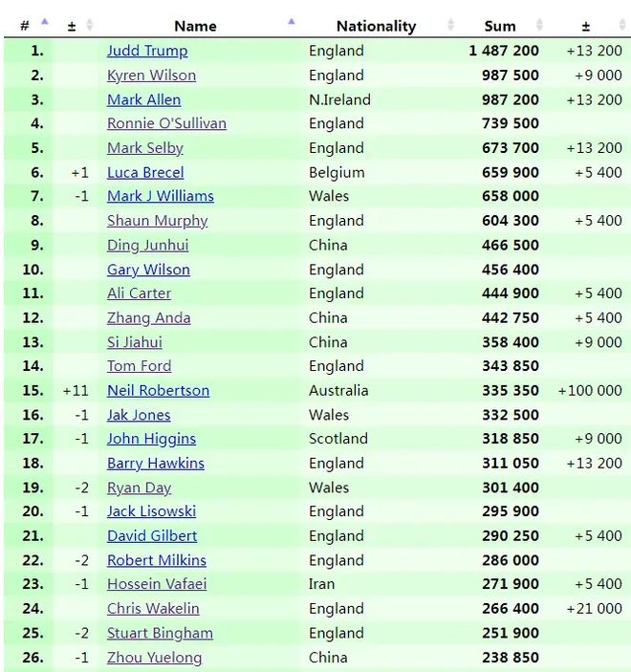
Task: Follow the Luca Brecel link
Action: (145, 172)
